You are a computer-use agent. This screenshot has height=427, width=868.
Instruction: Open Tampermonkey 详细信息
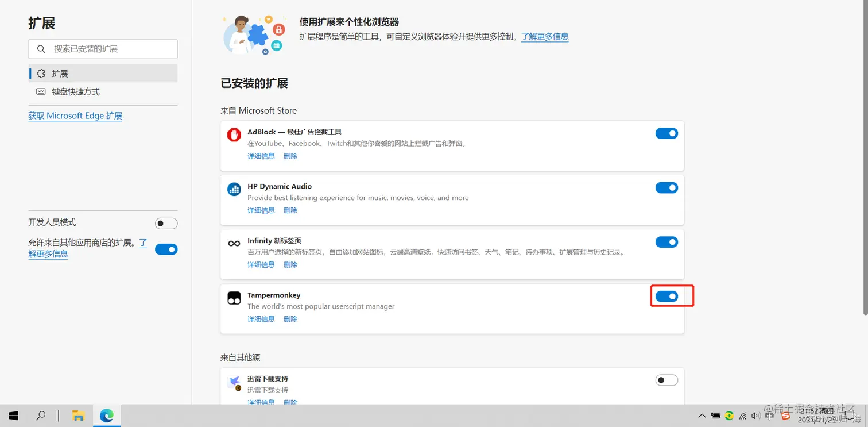[x=261, y=319]
